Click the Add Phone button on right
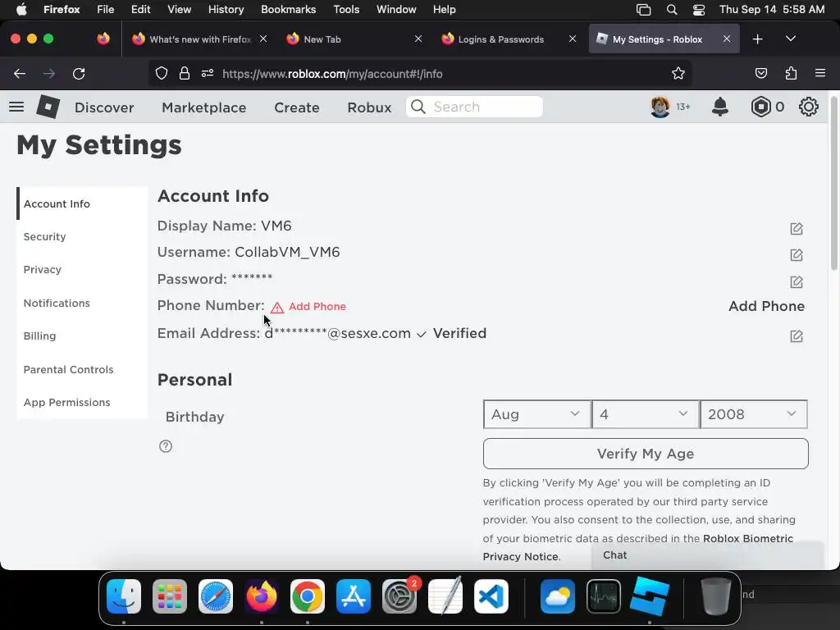Image resolution: width=840 pixels, height=630 pixels. pyautogui.click(x=766, y=306)
